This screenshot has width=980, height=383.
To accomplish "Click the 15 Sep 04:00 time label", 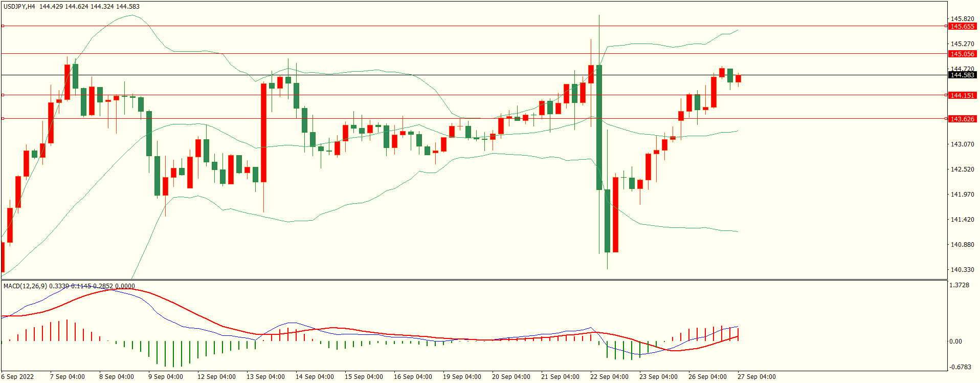I will tap(364, 377).
